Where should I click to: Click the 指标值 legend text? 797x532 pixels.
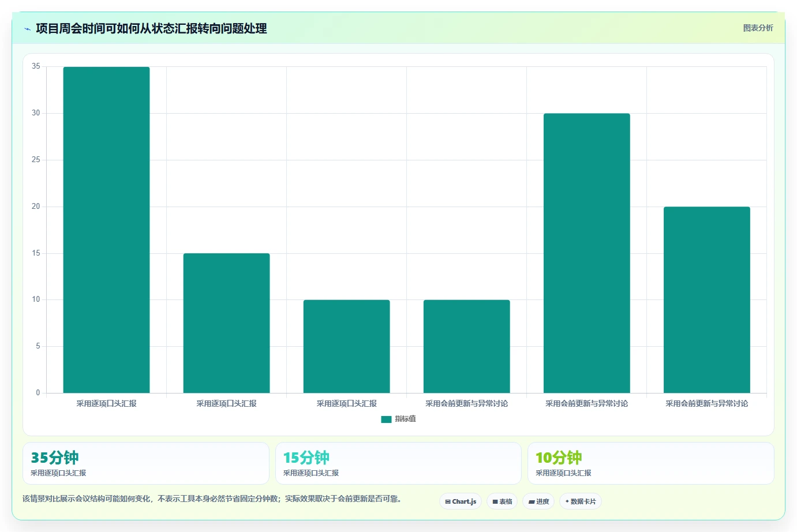(x=405, y=419)
